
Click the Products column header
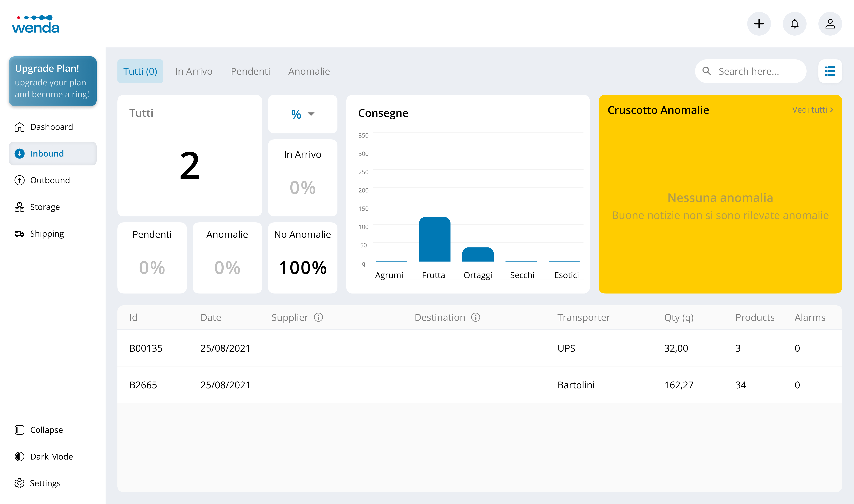coord(755,317)
